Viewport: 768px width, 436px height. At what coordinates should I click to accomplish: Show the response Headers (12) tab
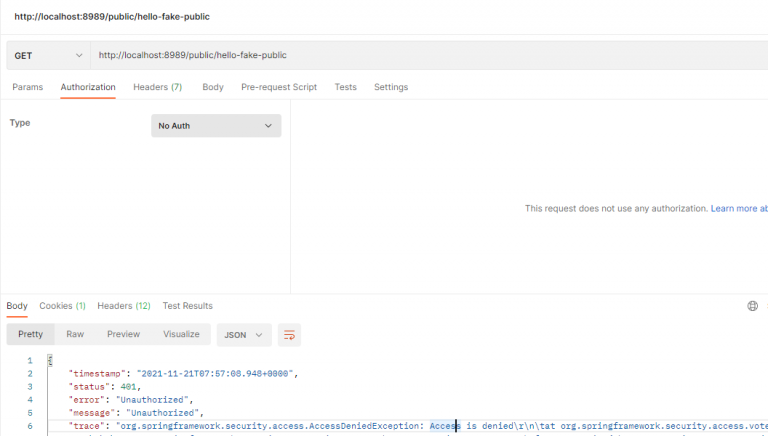[x=123, y=306]
